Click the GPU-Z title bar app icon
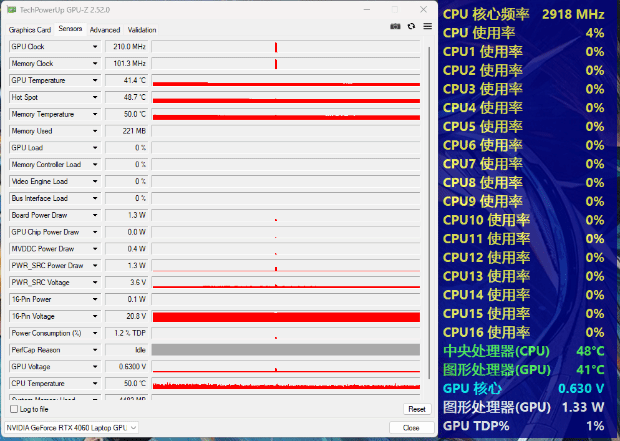Viewport: 620px width, 441px height. (x=11, y=9)
